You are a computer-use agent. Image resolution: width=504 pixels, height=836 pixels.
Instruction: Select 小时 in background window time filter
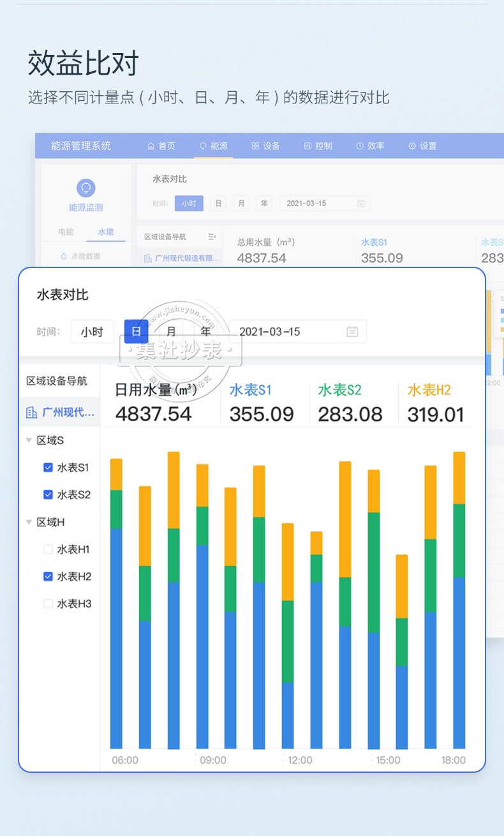[x=189, y=204]
